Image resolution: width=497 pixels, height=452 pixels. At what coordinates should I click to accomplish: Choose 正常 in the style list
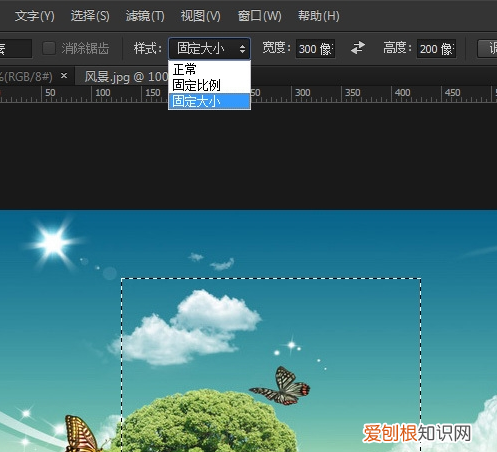pos(209,69)
